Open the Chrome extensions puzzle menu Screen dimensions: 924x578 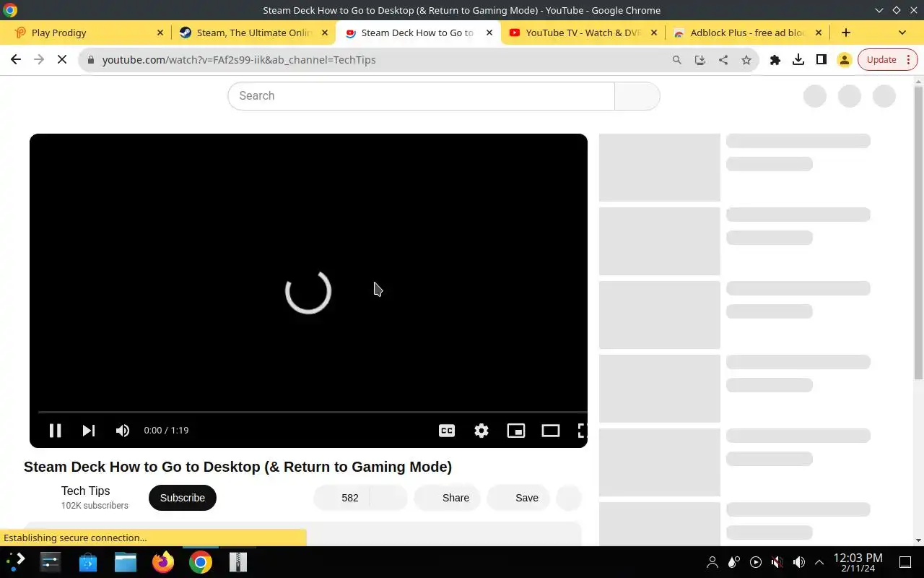point(775,60)
